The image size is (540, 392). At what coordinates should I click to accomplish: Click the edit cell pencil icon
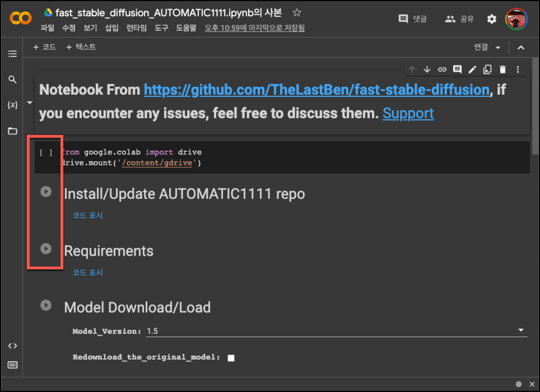(472, 69)
